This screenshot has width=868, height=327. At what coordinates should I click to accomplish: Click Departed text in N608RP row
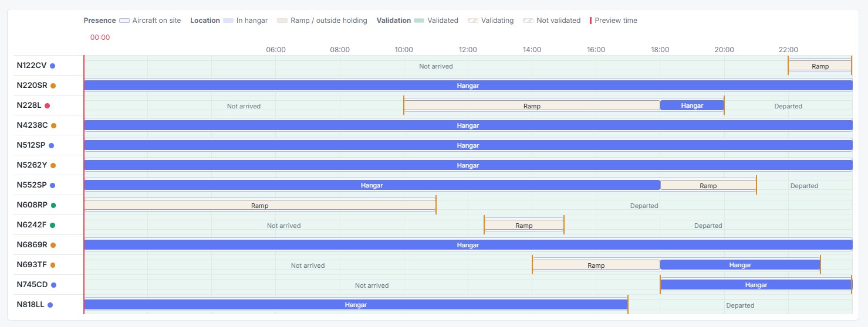pyautogui.click(x=644, y=206)
